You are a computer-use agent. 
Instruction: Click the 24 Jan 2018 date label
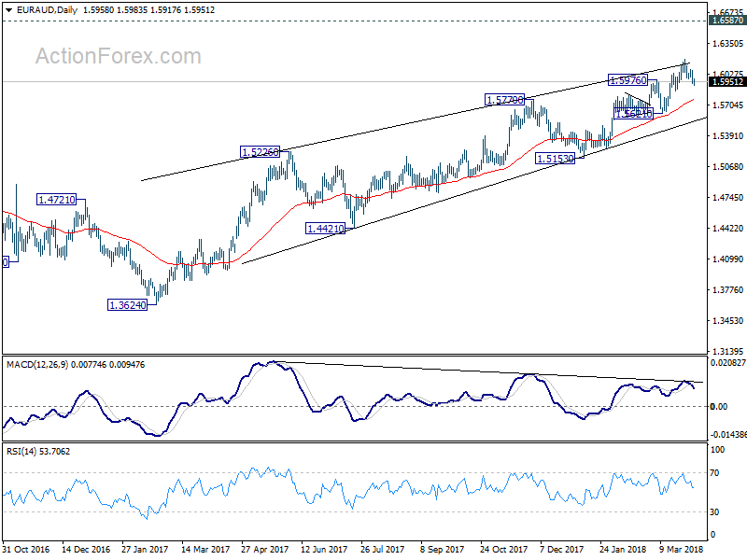[623, 549]
